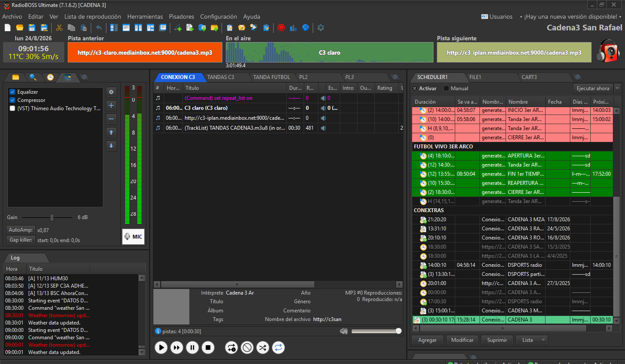Add a track with the music-note plus icon

(x=178, y=28)
